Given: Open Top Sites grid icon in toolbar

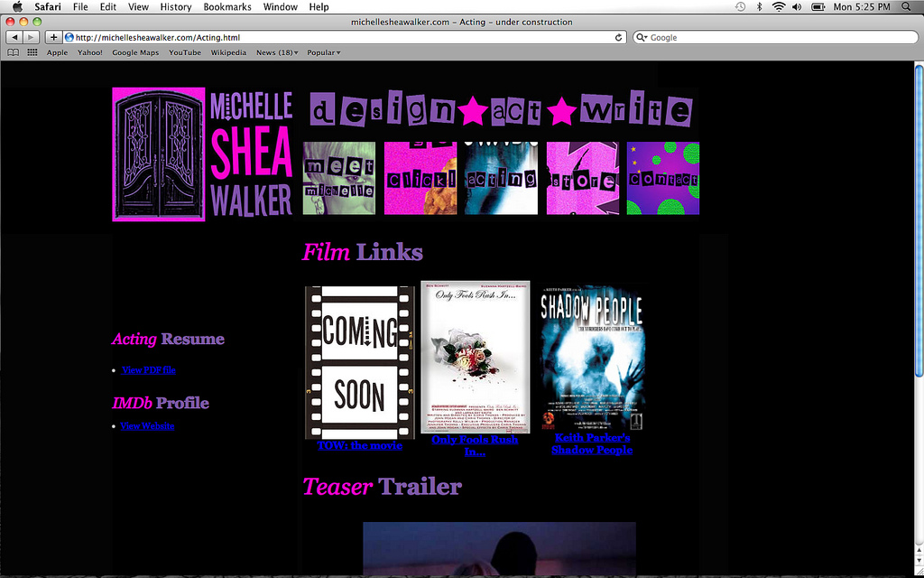Looking at the screenshot, I should (x=31, y=52).
